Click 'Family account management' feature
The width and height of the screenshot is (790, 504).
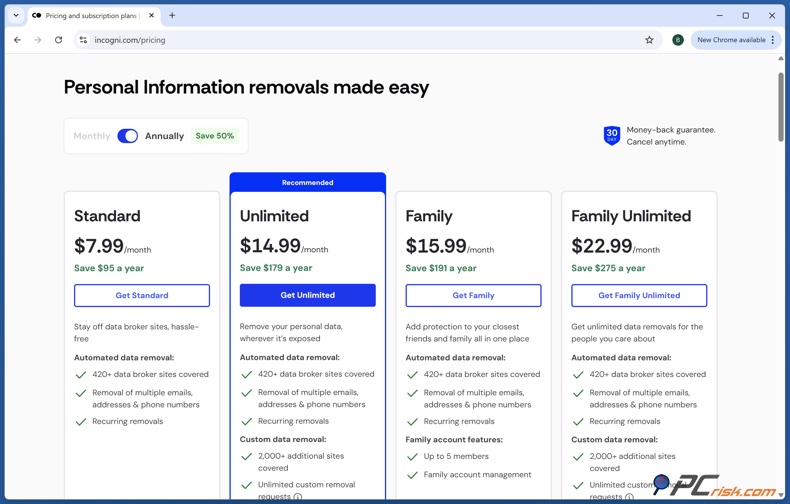(477, 475)
